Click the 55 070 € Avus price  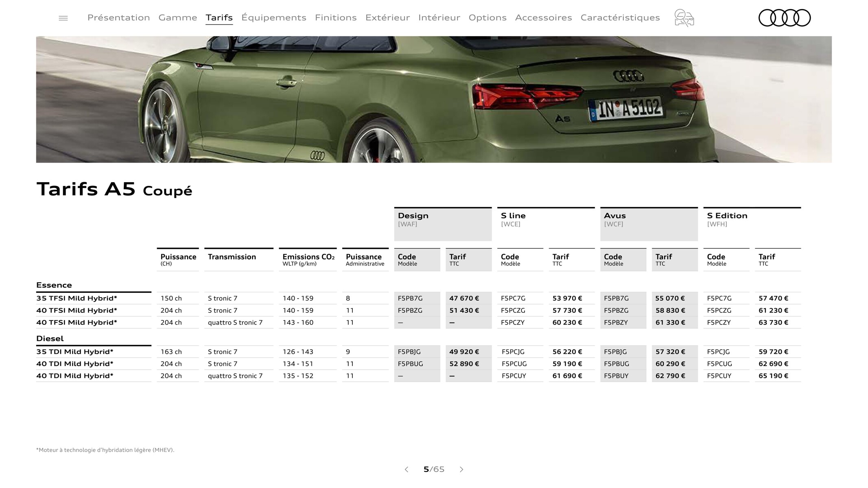[x=670, y=298]
